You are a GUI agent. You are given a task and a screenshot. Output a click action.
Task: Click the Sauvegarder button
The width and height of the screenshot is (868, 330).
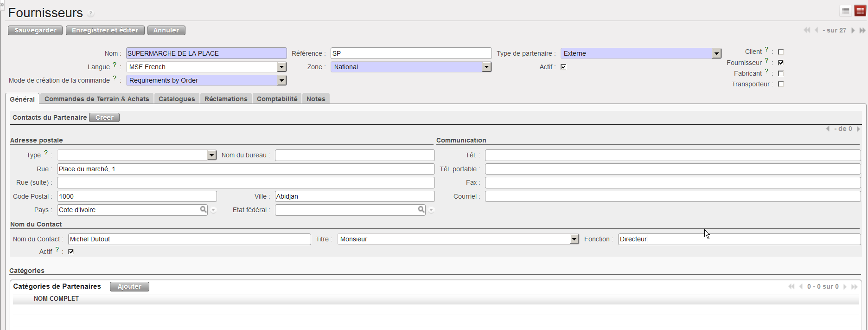35,30
